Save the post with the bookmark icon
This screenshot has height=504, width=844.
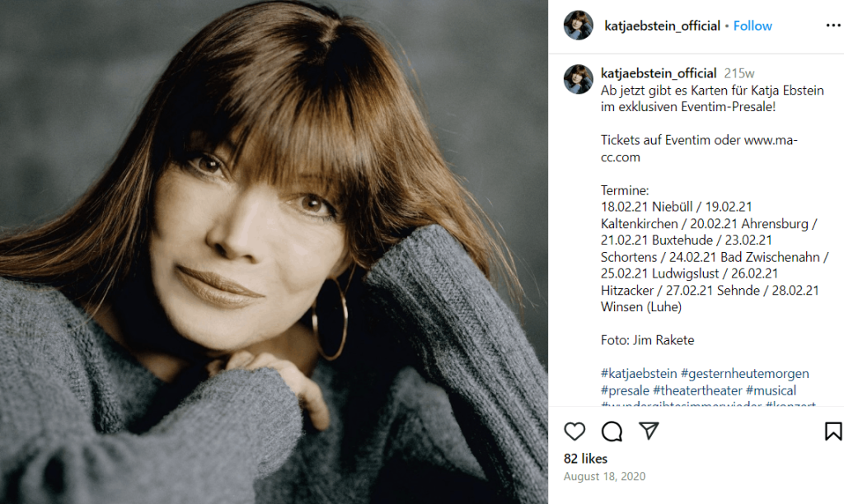833,432
